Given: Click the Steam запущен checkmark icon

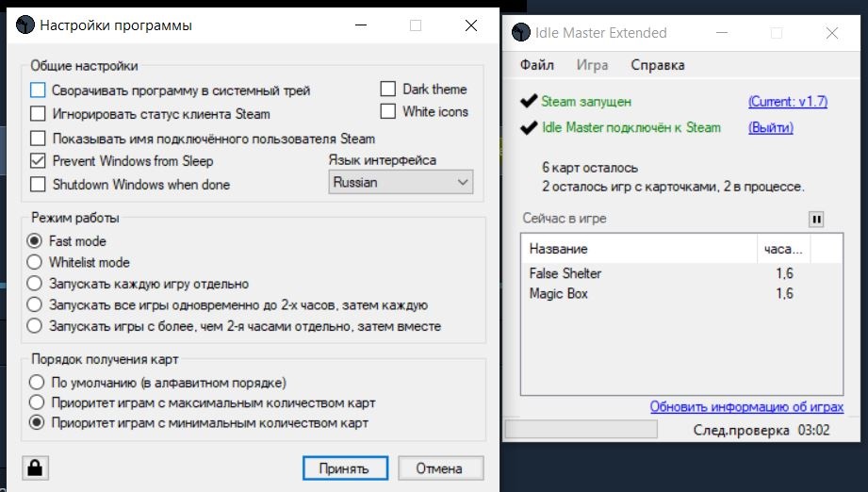Looking at the screenshot, I should click(x=530, y=101).
